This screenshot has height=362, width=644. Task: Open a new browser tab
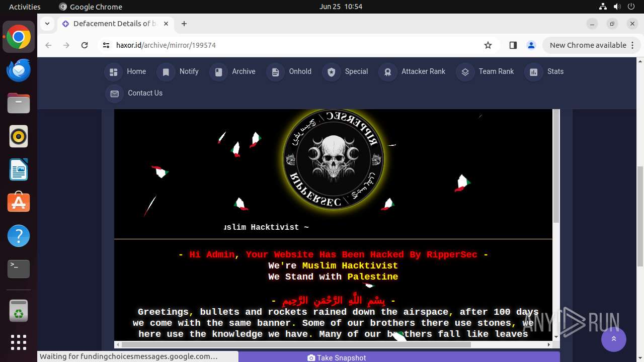pos(184,24)
